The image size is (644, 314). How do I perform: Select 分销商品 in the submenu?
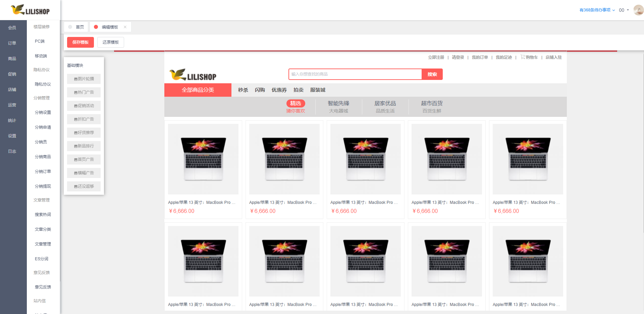43,157
